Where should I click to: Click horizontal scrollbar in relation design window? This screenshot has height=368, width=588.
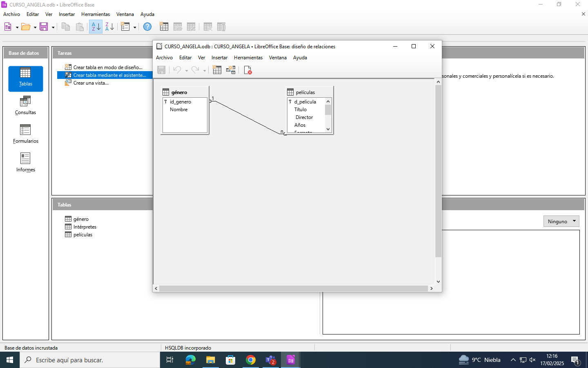pyautogui.click(x=293, y=288)
